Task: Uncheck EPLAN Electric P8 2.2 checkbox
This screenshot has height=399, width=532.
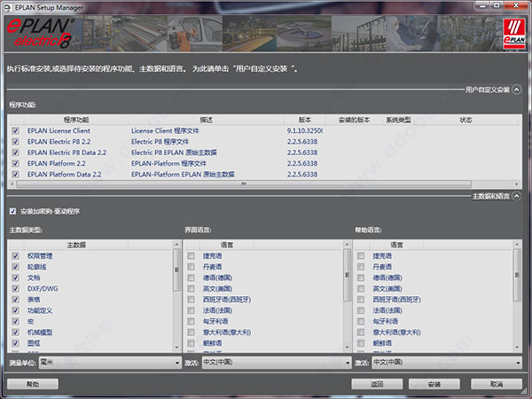Action: [x=15, y=142]
